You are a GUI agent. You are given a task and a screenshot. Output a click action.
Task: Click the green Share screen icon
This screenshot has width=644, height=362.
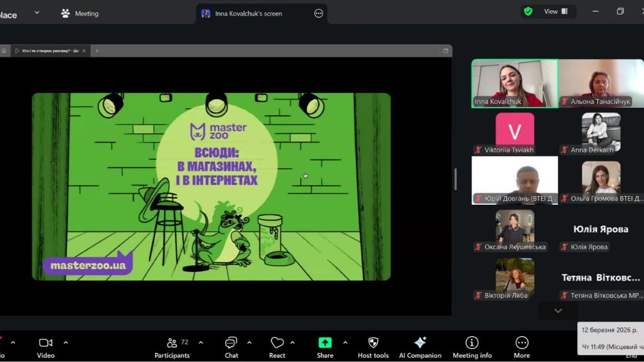[x=325, y=343]
